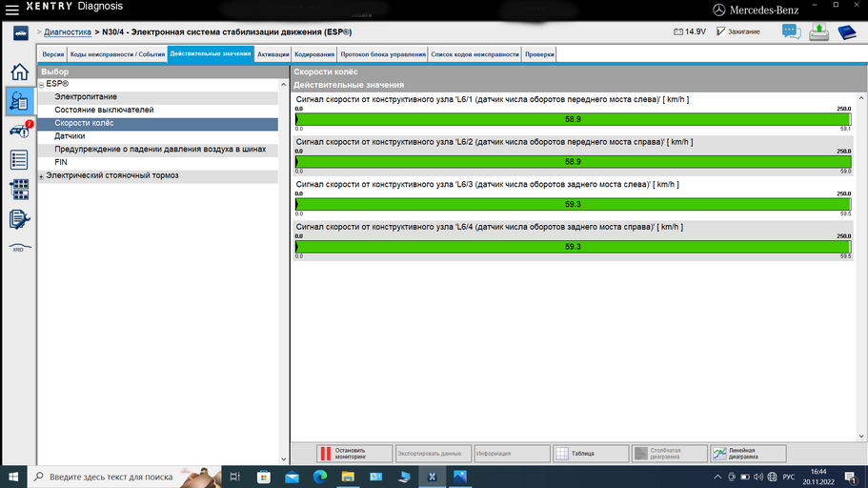The image size is (868, 488).
Task: Click the print/export icon with green arrow
Action: (x=818, y=32)
